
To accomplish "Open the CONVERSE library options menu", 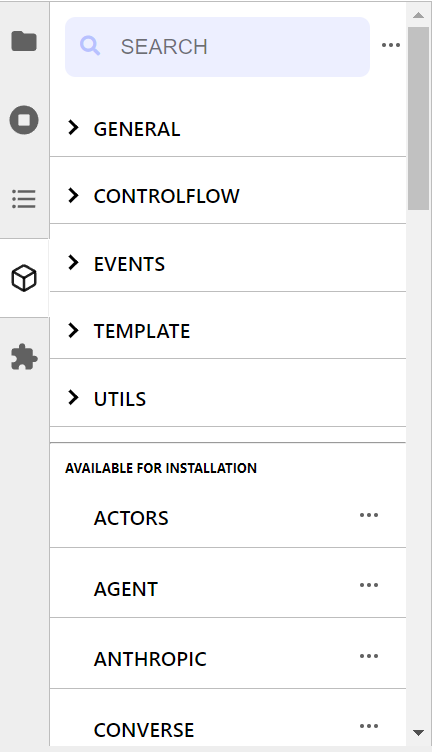I will (369, 726).
